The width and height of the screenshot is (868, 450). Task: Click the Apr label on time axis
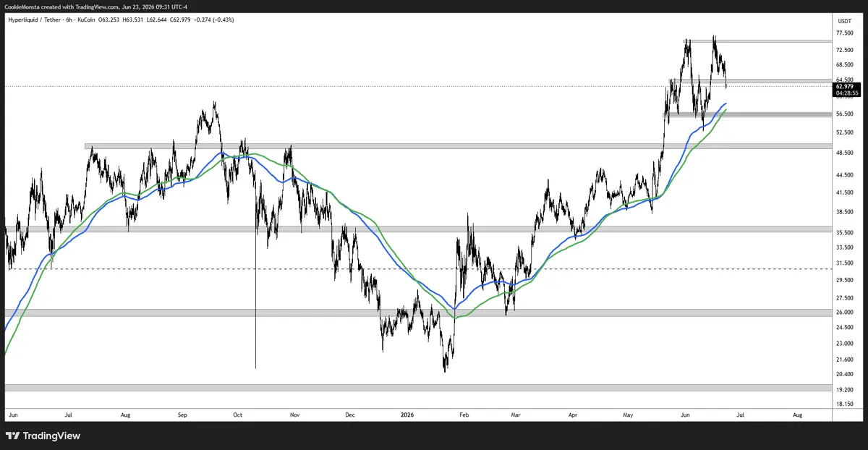[573, 415]
